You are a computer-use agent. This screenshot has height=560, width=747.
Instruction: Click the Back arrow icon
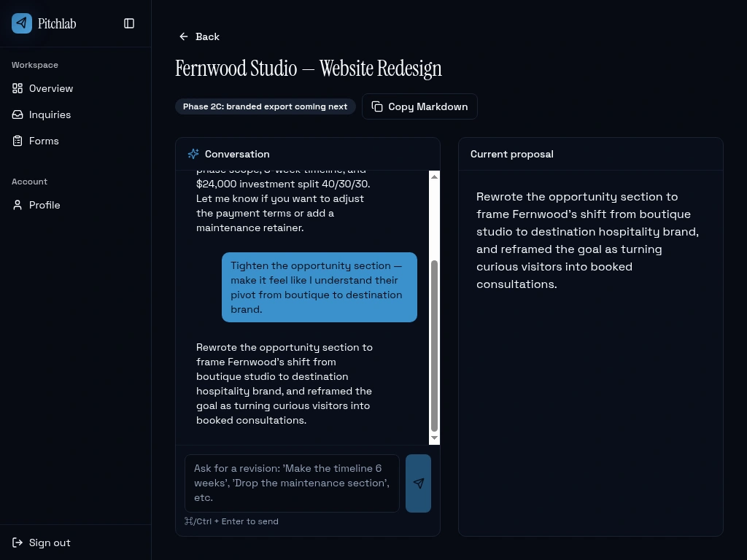[184, 36]
